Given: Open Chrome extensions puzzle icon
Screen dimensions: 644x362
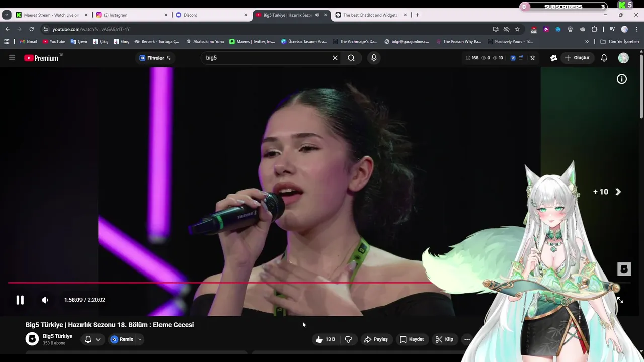Looking at the screenshot, I should 594,29.
